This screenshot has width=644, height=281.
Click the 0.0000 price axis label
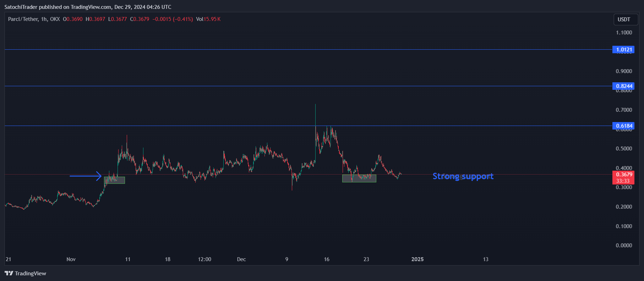tap(624, 246)
